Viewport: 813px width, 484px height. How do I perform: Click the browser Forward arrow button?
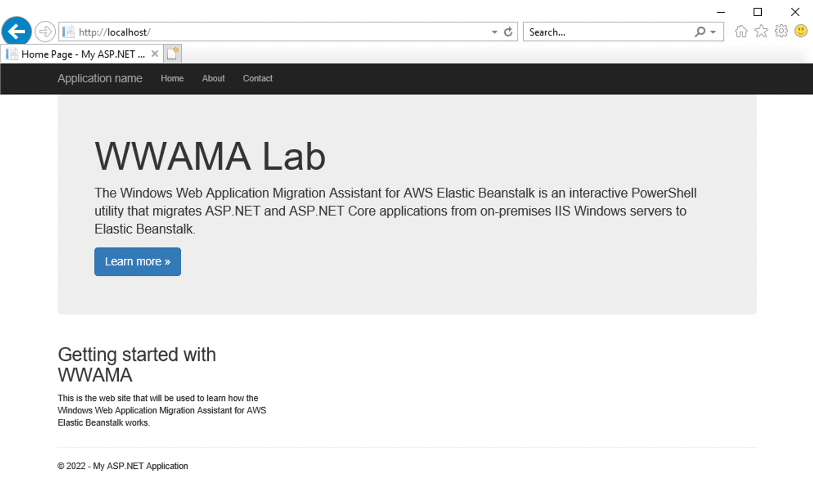click(45, 32)
